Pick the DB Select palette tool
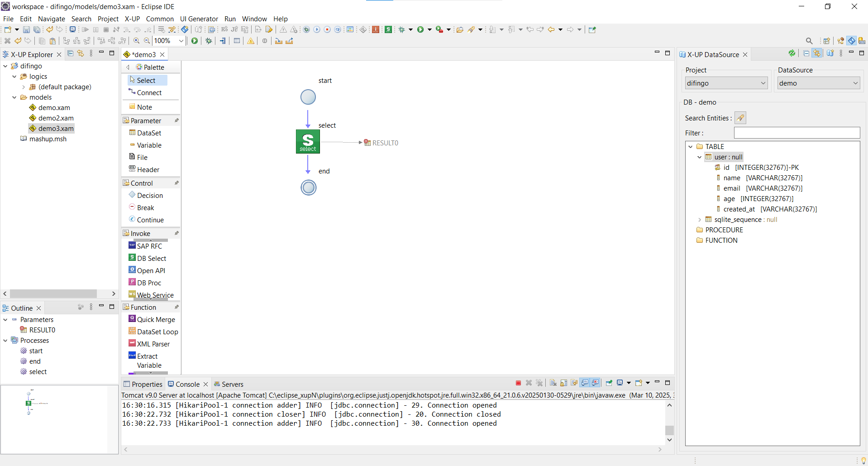The image size is (868, 466). pyautogui.click(x=151, y=259)
